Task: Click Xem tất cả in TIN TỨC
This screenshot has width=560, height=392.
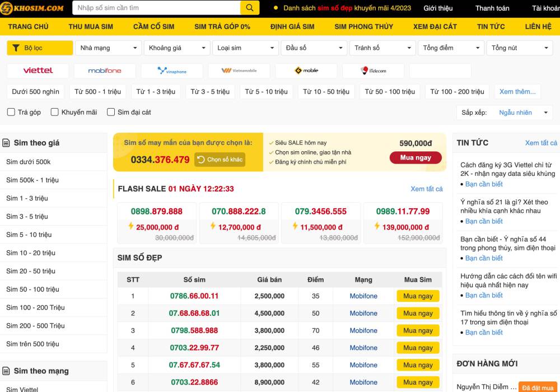Action: click(x=541, y=143)
